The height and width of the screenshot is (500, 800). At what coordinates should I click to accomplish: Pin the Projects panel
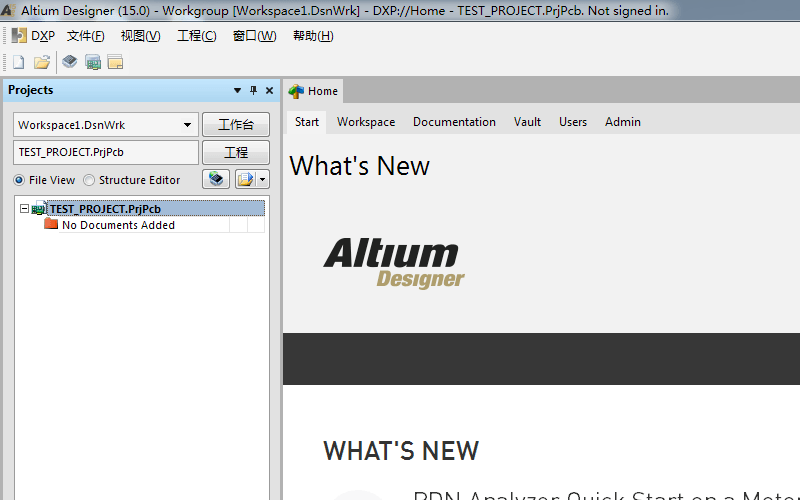pyautogui.click(x=253, y=91)
